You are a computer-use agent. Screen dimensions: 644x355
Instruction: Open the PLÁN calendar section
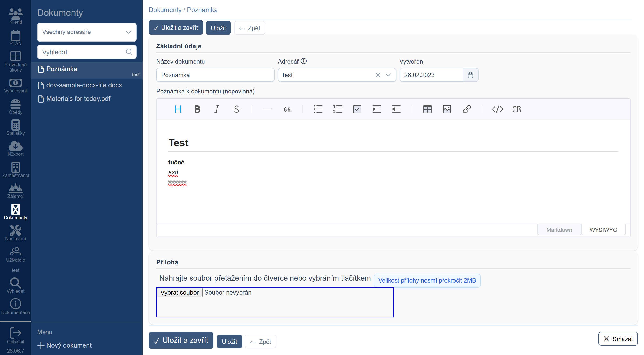click(x=16, y=37)
